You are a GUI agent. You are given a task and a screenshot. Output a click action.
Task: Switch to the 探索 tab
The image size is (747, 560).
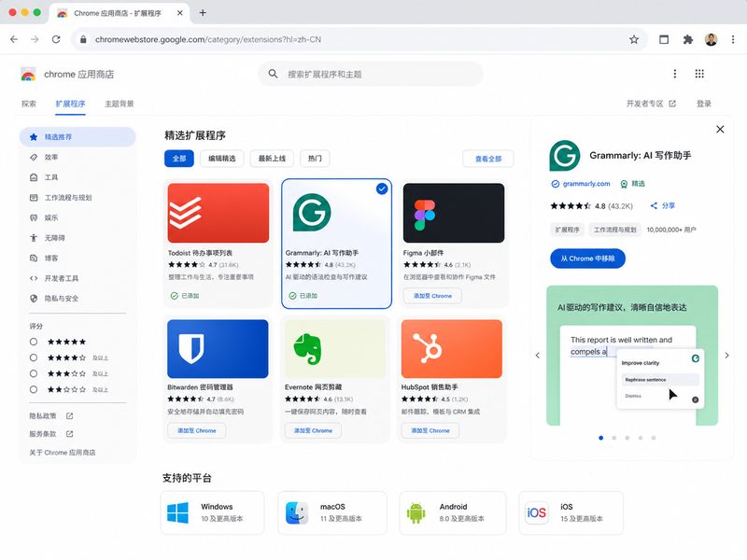[x=29, y=104]
